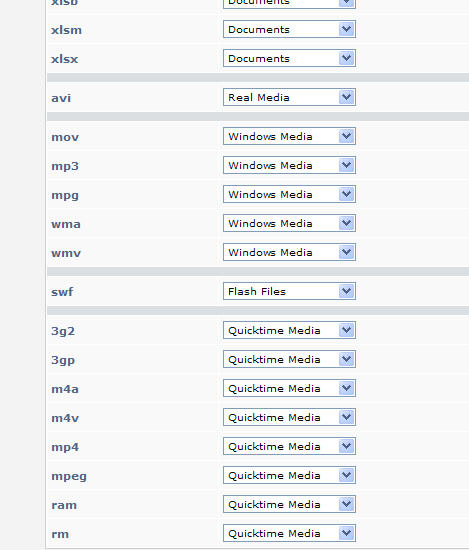
Task: Open the mov Windows Media dropdown
Action: pos(289,136)
